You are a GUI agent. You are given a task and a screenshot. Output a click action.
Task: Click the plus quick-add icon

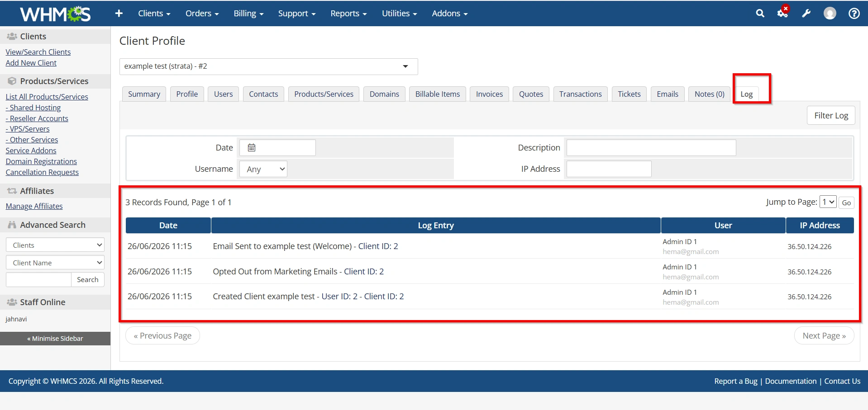pos(119,14)
